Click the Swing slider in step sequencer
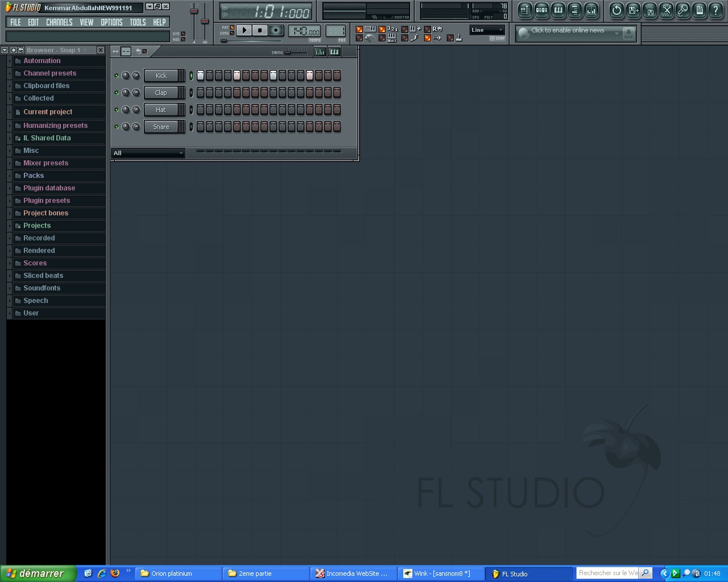 296,52
